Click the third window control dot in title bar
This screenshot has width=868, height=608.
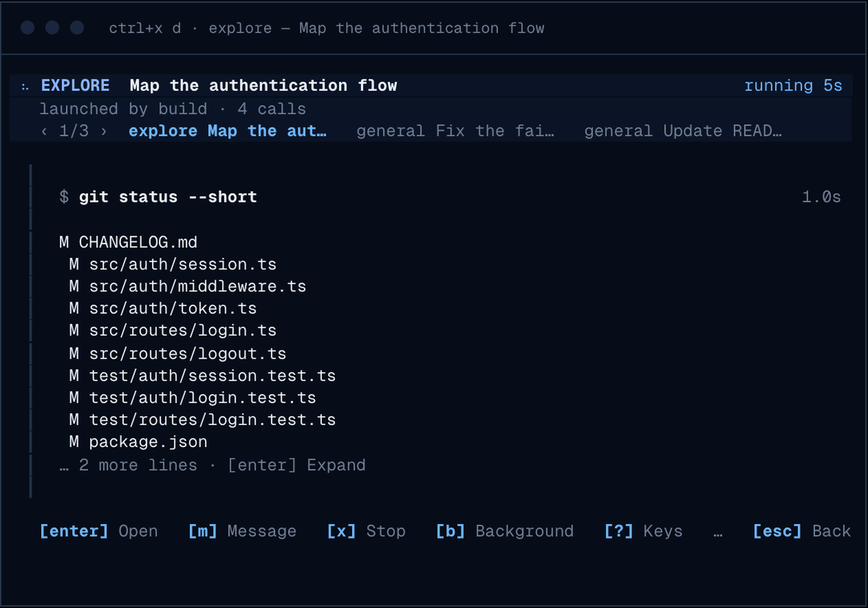tap(77, 28)
